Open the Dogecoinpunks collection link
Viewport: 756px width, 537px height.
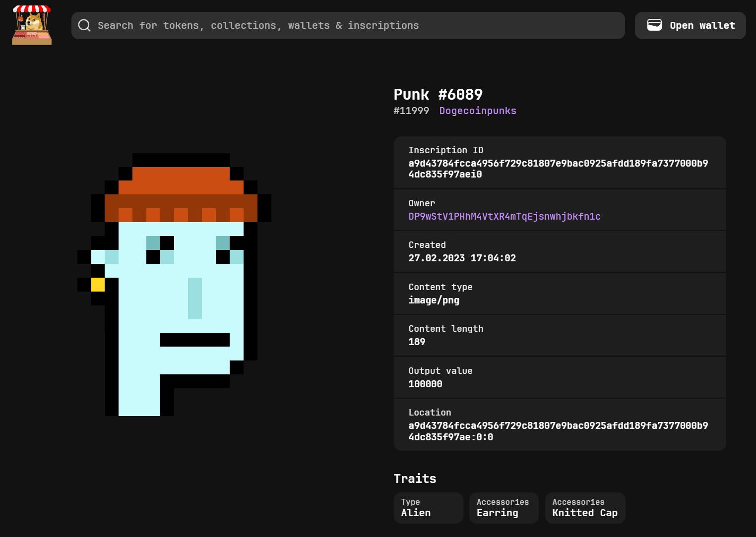477,111
